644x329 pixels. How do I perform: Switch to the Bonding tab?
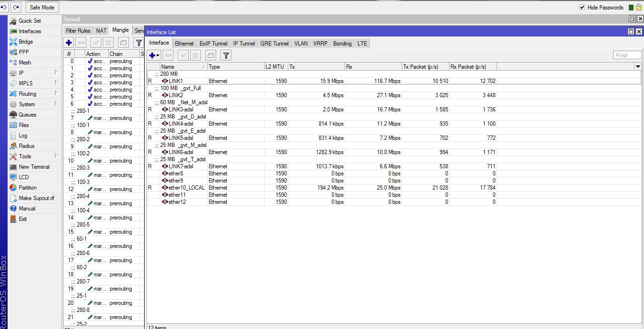point(342,43)
